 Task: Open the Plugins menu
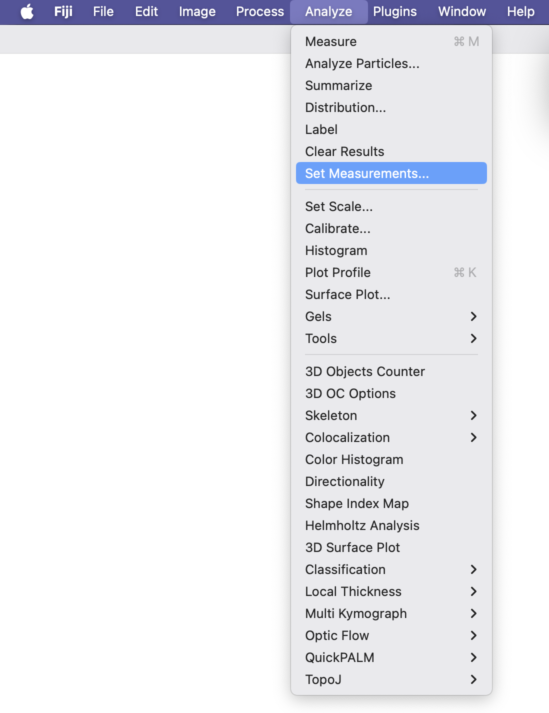pyautogui.click(x=395, y=12)
